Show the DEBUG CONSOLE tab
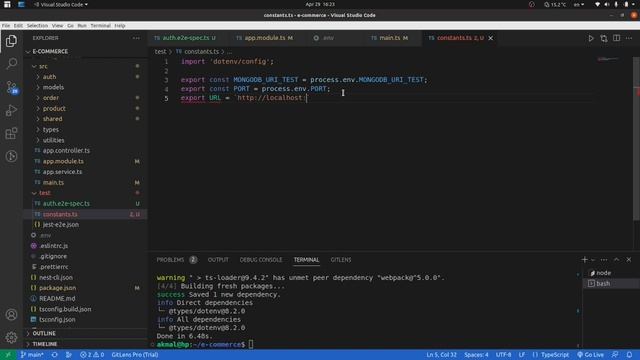Screen dimensions: 640x360 pos(261,260)
